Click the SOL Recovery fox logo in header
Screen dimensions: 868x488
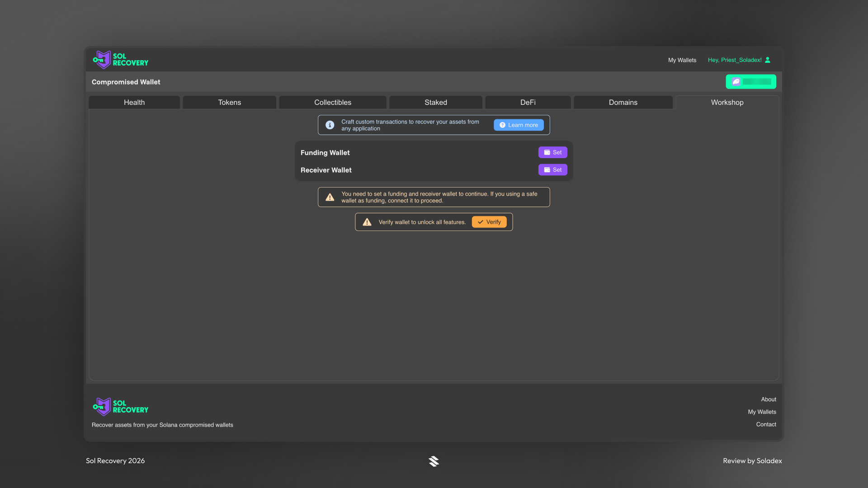click(101, 59)
